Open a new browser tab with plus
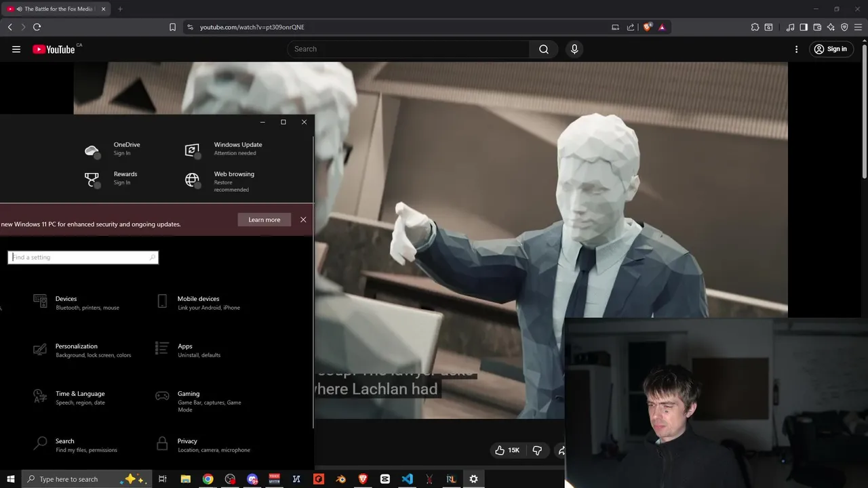868x488 pixels. point(120,9)
